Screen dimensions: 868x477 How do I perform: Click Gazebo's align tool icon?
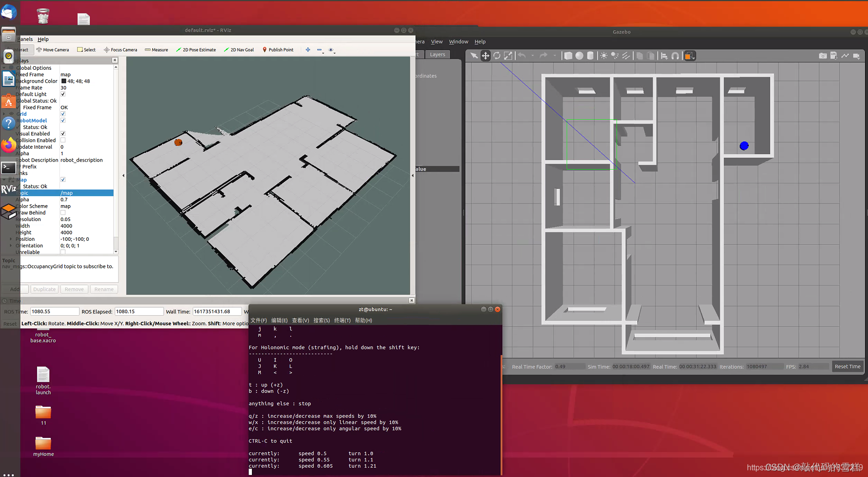pyautogui.click(x=664, y=56)
